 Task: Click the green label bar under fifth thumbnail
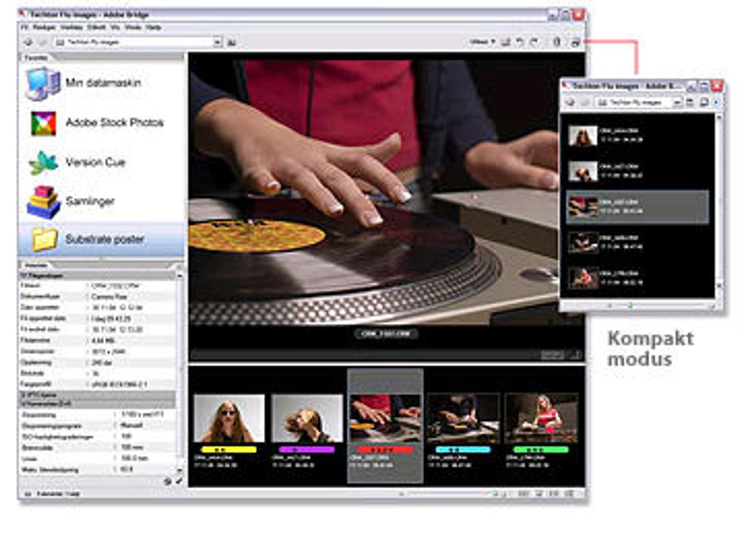541,450
